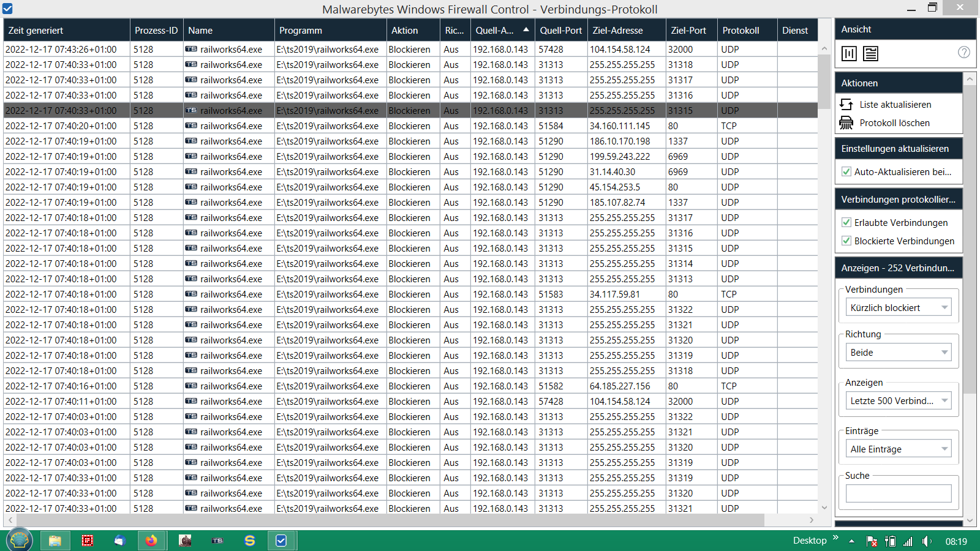Open the help question mark icon
980x551 pixels.
point(963,53)
